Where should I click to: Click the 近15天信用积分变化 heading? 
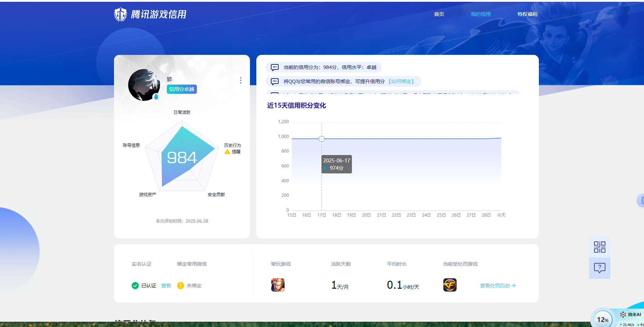297,105
